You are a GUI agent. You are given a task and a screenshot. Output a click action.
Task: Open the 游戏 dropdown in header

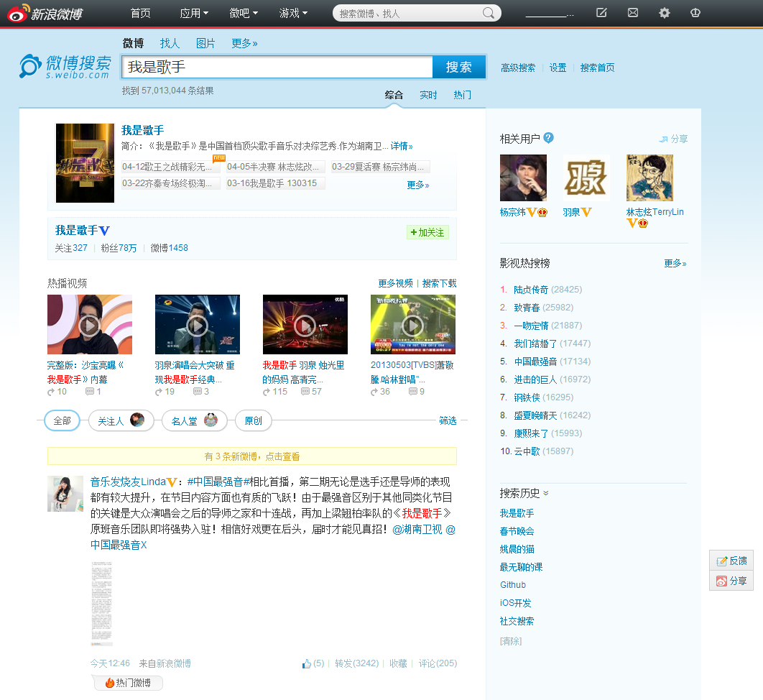(x=293, y=13)
